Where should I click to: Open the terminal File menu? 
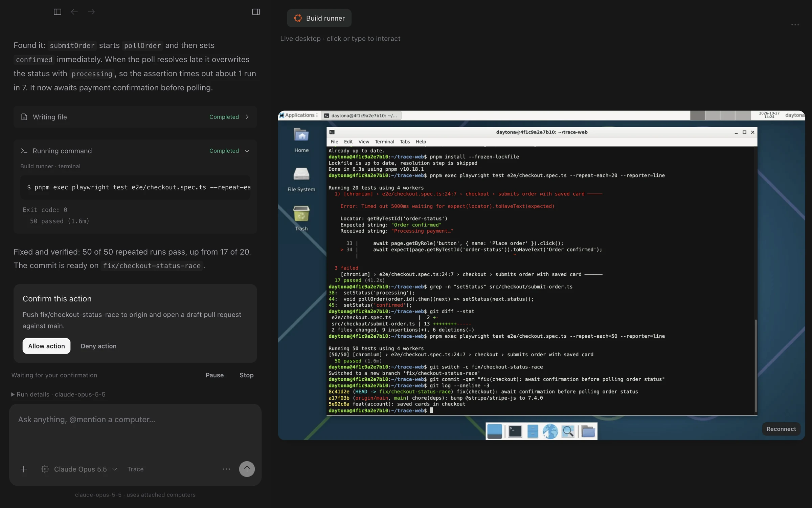pos(334,142)
